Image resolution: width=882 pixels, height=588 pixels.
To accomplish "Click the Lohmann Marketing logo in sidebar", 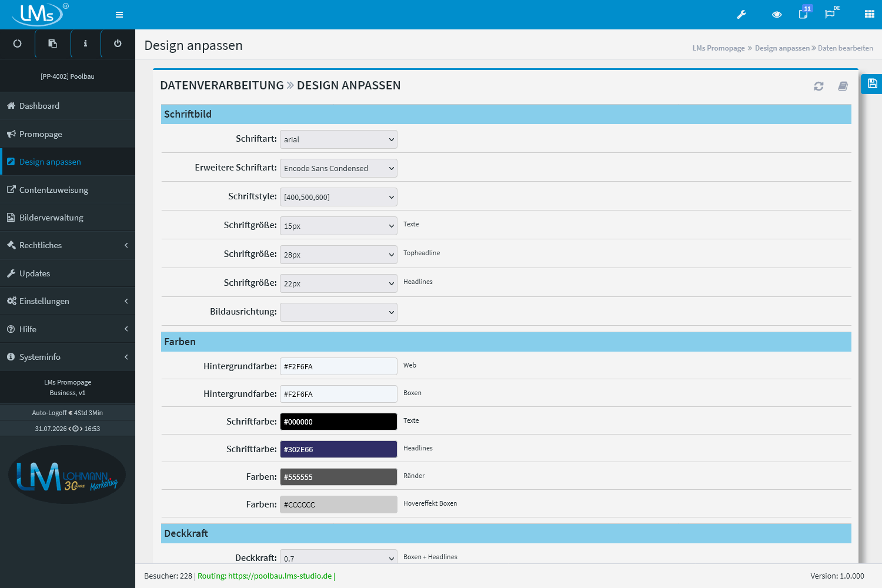I will click(x=67, y=475).
